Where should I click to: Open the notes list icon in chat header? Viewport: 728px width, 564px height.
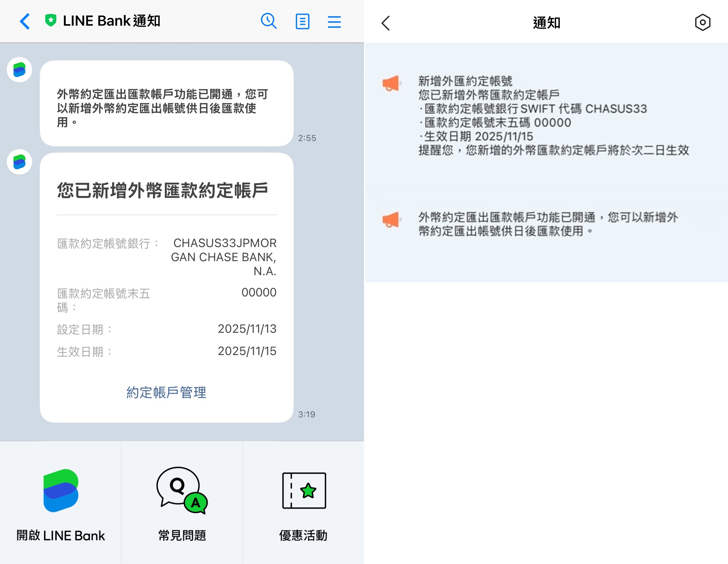click(302, 22)
